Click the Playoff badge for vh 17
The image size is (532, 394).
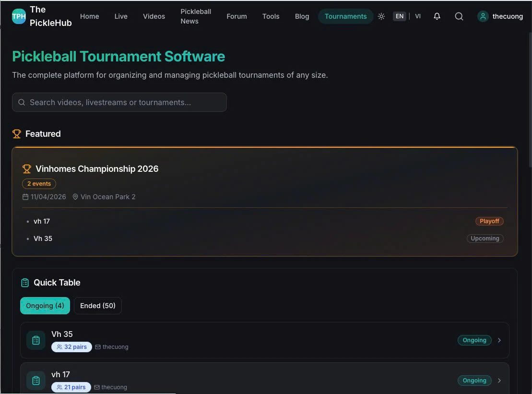pos(489,221)
